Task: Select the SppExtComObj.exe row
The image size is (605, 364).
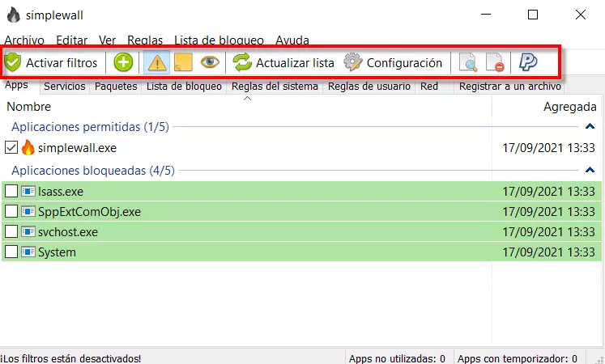Action: click(x=89, y=212)
